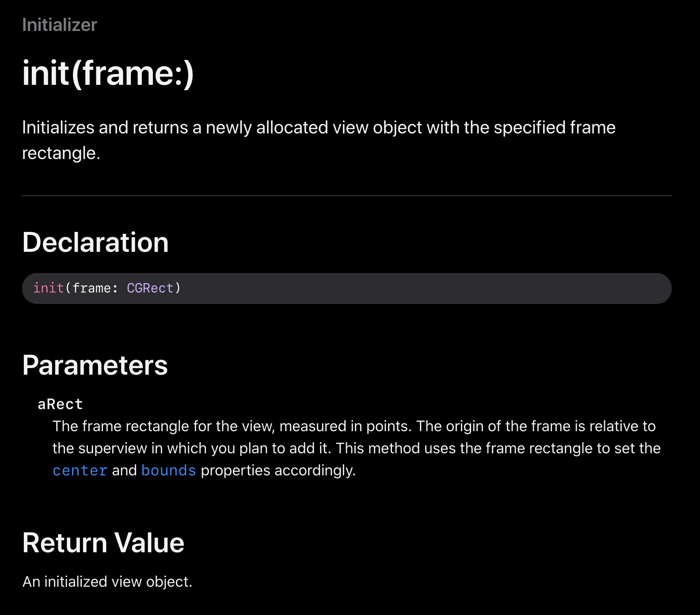Viewport: 700px width, 615px height.
Task: Click the declaration code block background
Action: 347,288
